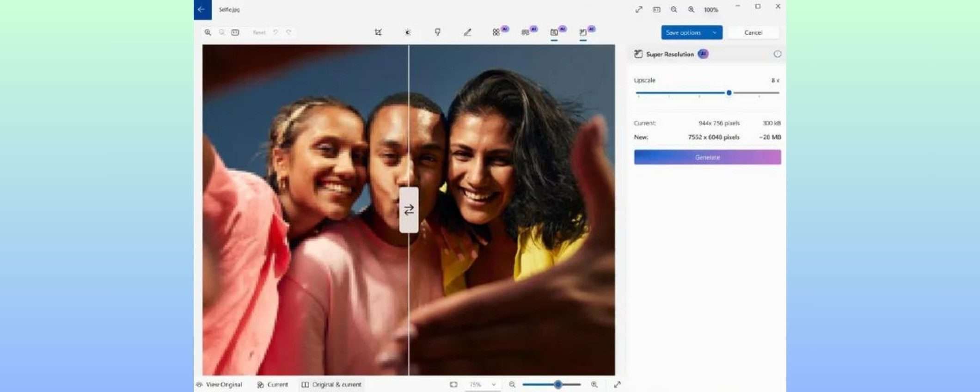Click the Generate button
980x392 pixels.
(x=707, y=157)
